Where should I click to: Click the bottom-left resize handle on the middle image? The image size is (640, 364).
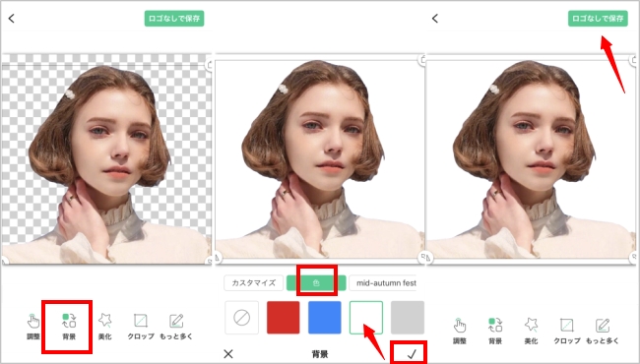[x=218, y=257]
